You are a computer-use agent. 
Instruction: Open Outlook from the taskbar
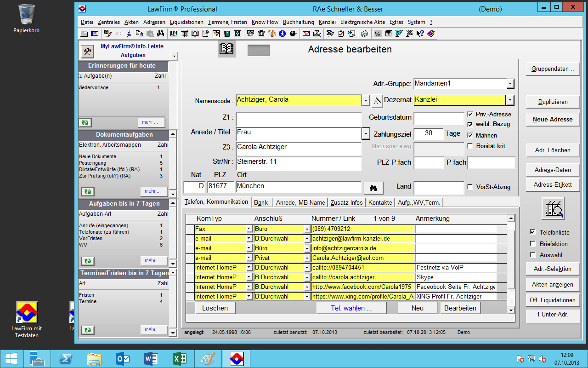tap(123, 358)
